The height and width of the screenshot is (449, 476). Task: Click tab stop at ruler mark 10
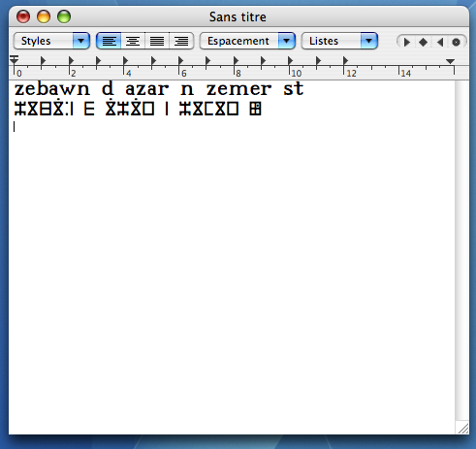(290, 60)
